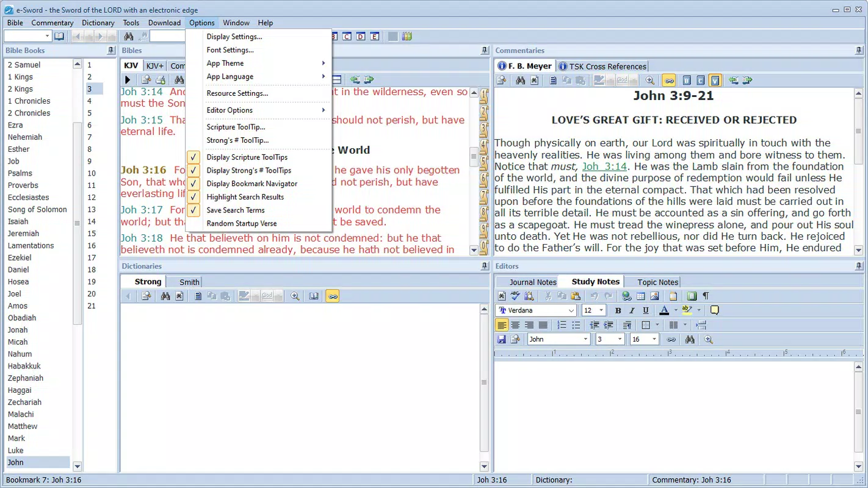Screen dimensions: 868x488
Task: Click the spell check icon in Editors
Action: click(x=515, y=296)
